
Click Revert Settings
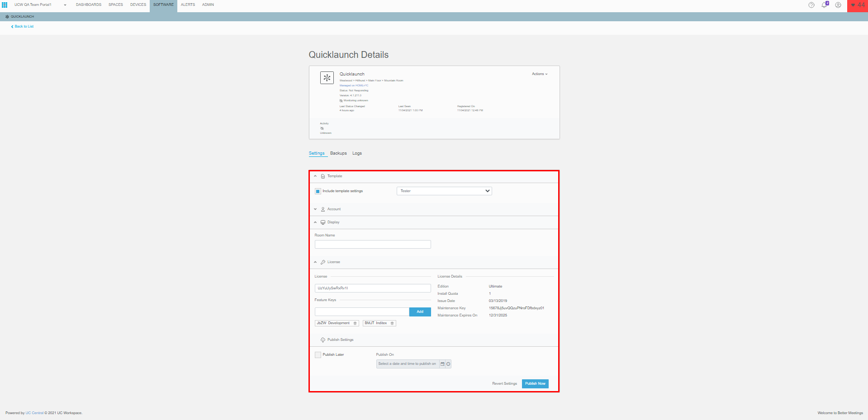pos(504,384)
